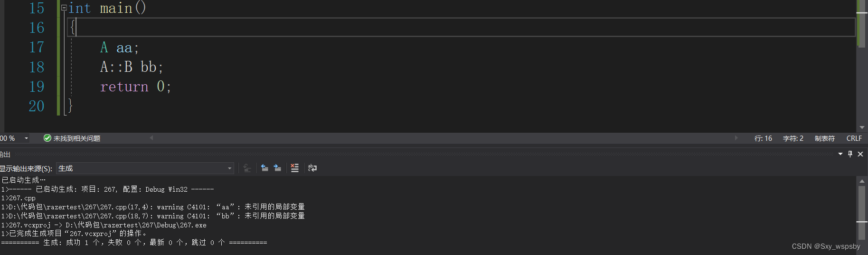Click the editor horizontal scrollbar left arrow
This screenshot has height=255, width=868.
click(x=151, y=138)
